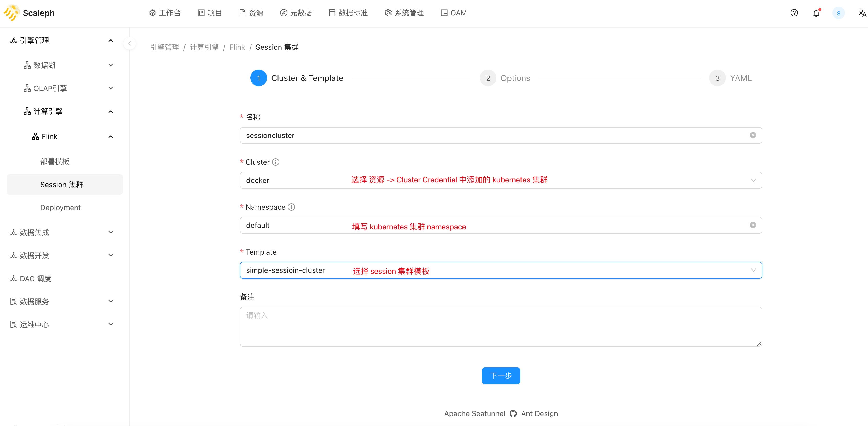Image resolution: width=868 pixels, height=426 pixels.
Task: Collapse the 计算引擎 submenu chevron
Action: (111, 112)
